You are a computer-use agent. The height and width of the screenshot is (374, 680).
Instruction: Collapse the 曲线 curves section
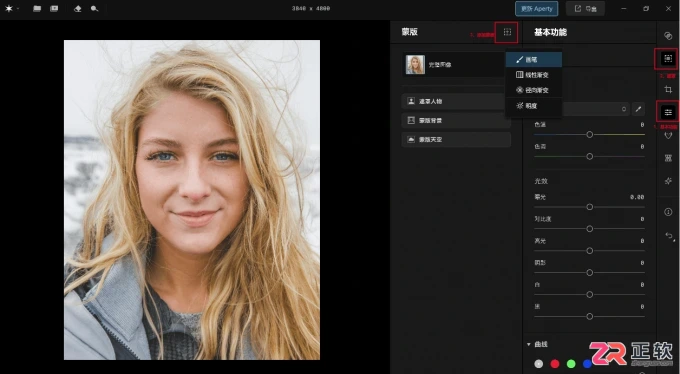point(529,344)
